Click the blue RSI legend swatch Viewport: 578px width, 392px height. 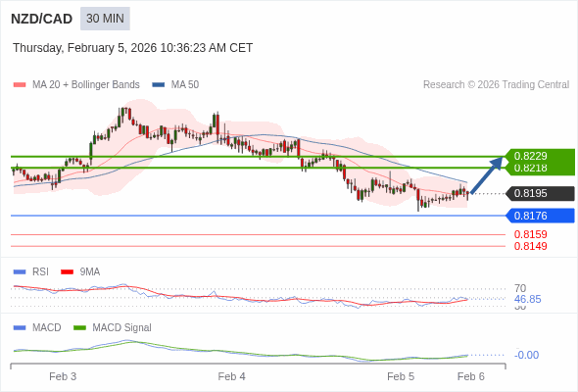(20, 272)
